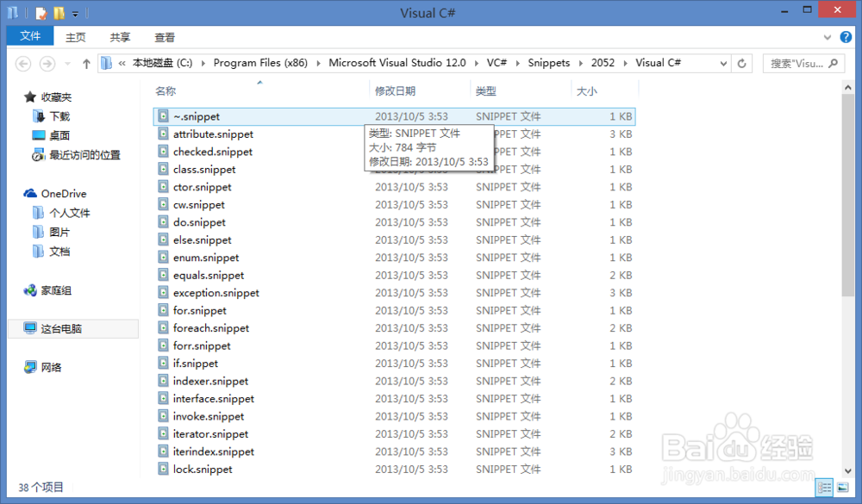862x504 pixels.
Task: Click the lock.snippet file name
Action: pyautogui.click(x=203, y=470)
